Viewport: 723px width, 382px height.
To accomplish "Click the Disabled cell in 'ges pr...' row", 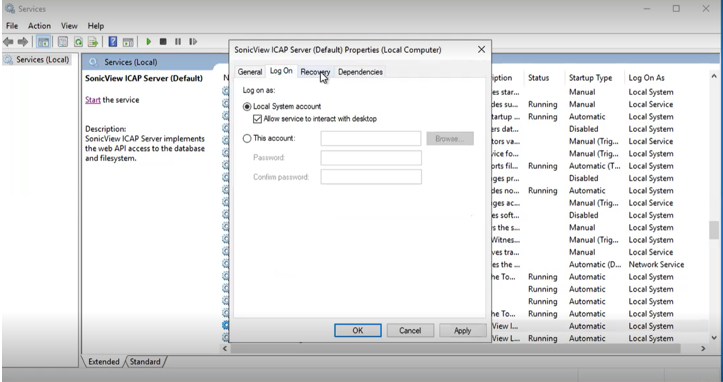I will point(583,178).
